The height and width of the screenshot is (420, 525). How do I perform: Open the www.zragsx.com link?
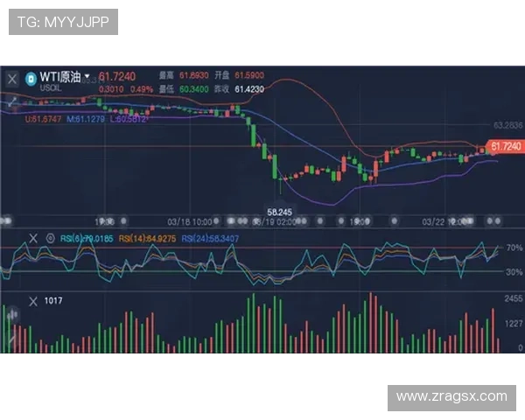[x=451, y=396]
